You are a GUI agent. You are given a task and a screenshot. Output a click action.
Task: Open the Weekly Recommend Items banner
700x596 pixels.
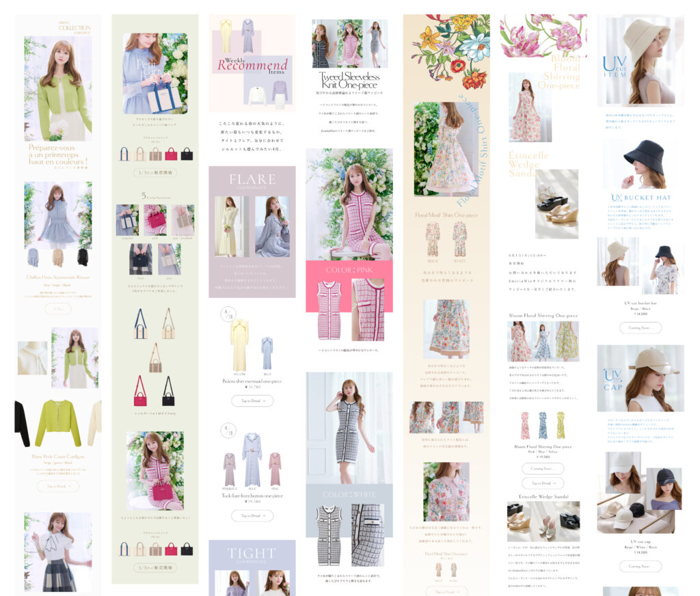(x=252, y=65)
